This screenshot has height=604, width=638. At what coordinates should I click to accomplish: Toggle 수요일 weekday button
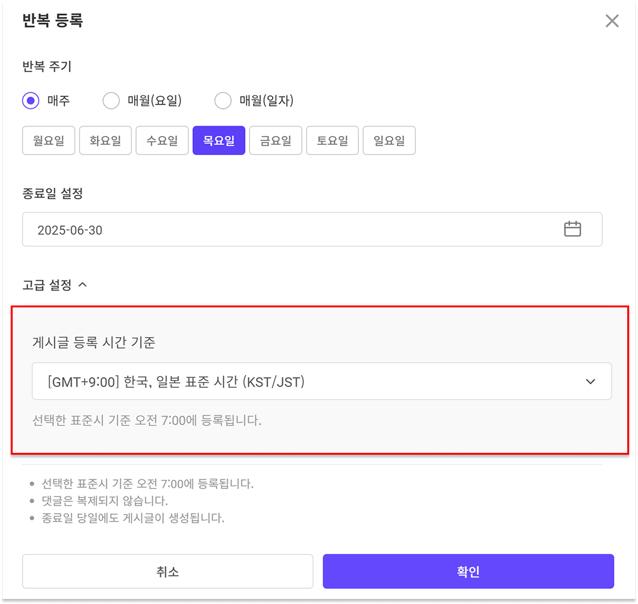tap(162, 141)
